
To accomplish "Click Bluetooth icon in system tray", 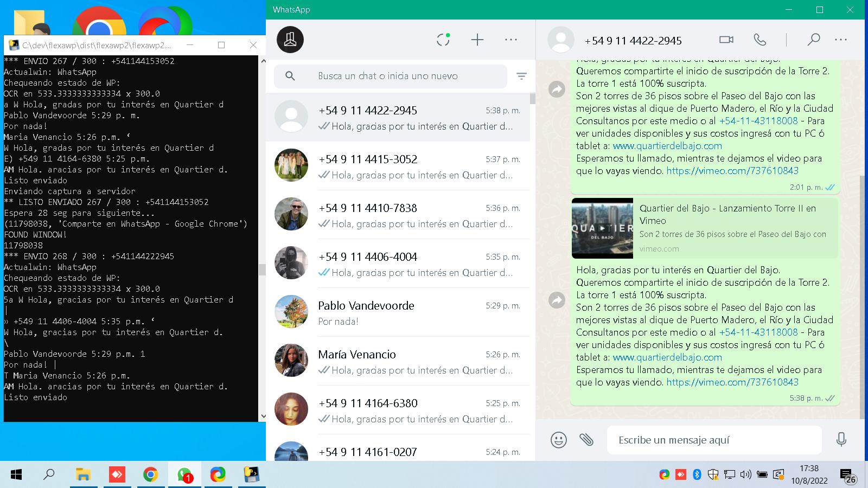I will click(697, 475).
